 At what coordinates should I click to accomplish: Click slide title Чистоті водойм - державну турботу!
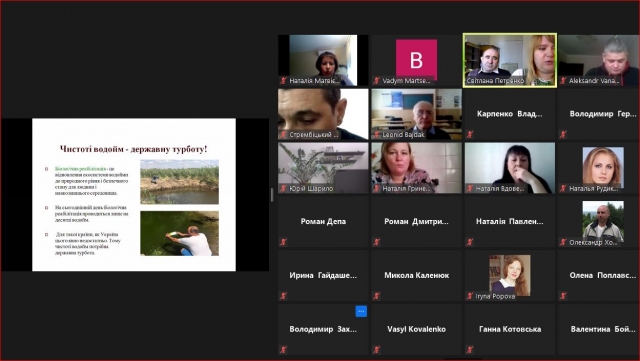coord(133,149)
